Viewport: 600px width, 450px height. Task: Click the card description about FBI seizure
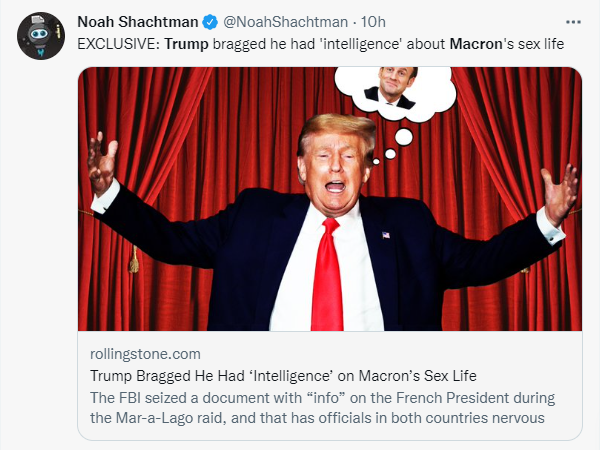coord(317,407)
